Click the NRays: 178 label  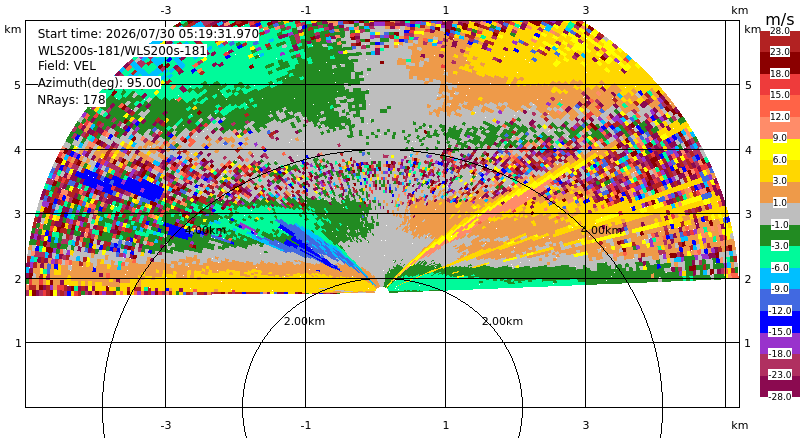pos(71,100)
